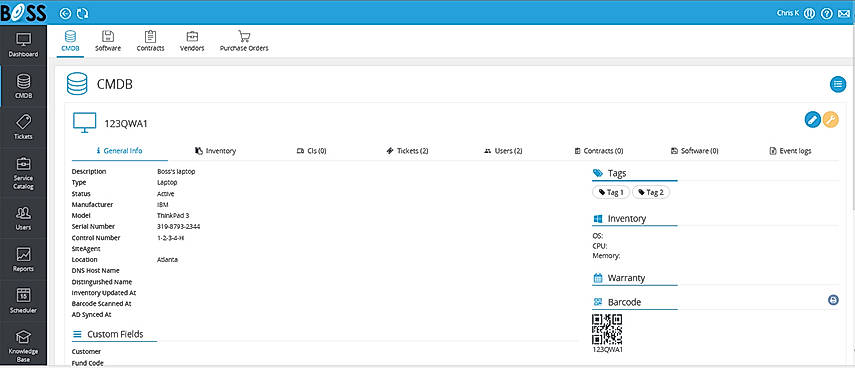Open the Purchase Orders top tab

point(244,41)
